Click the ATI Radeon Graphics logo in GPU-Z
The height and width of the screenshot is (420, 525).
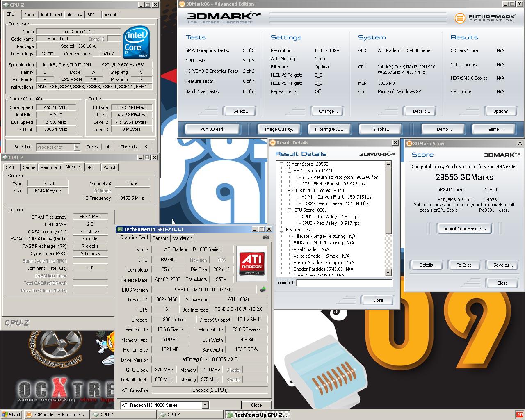click(x=252, y=263)
